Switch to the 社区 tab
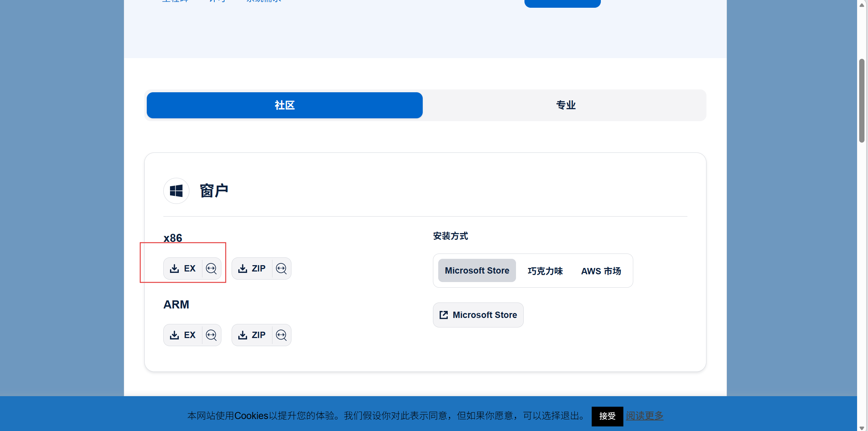This screenshot has height=431, width=868. point(284,105)
